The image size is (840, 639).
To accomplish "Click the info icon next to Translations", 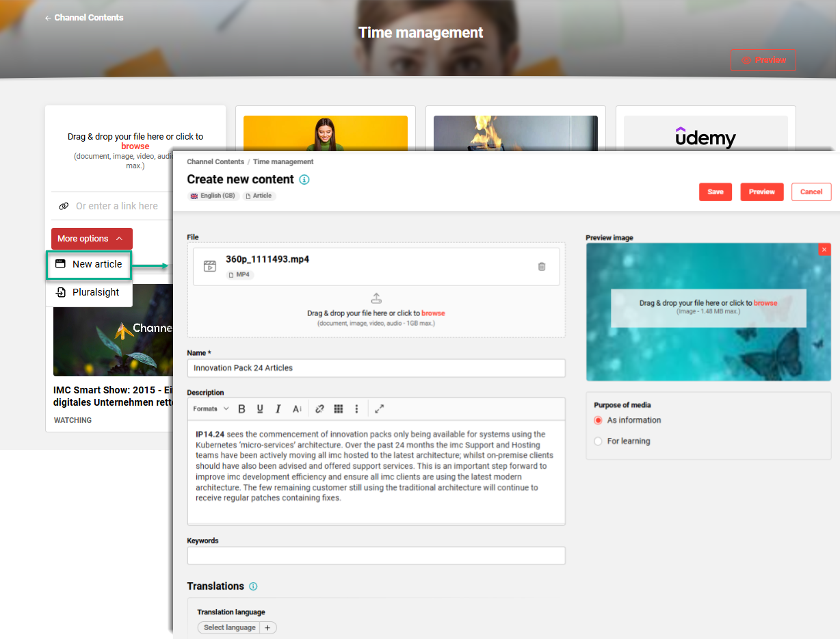I will click(253, 586).
